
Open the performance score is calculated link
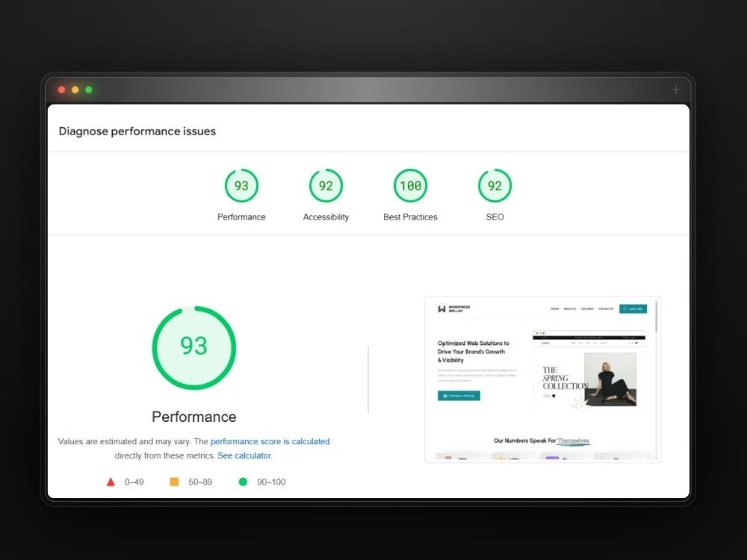tap(270, 441)
